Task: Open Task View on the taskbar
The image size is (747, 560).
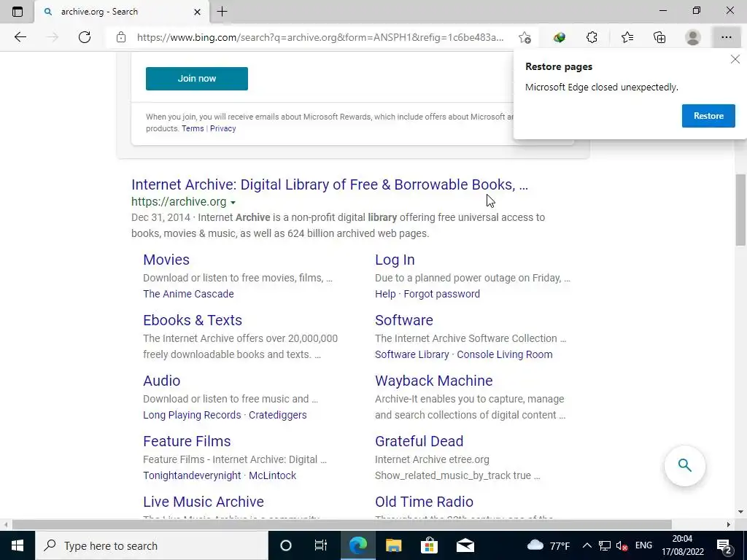Action: 321,545
